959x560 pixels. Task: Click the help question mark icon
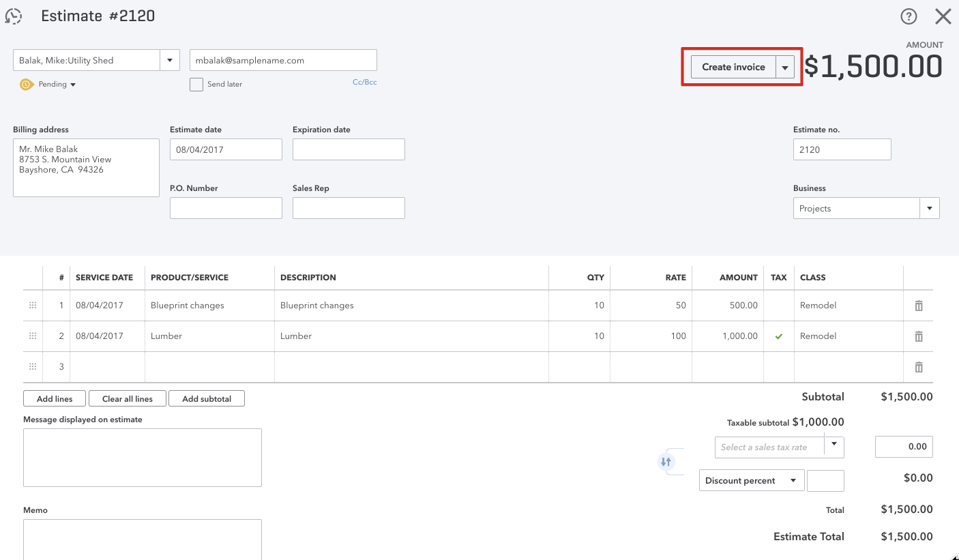point(909,16)
